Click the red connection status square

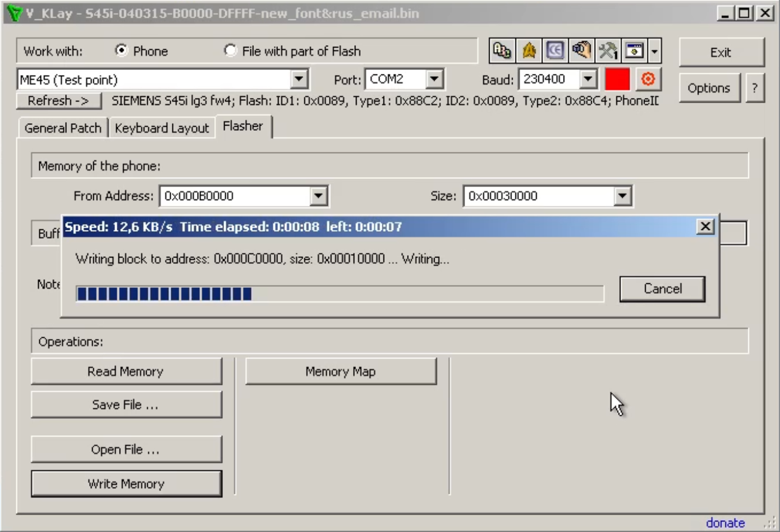point(617,79)
